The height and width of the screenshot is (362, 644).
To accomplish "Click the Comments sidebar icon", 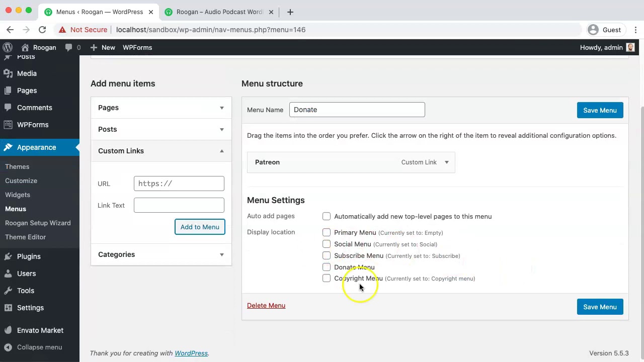I will coord(8,108).
